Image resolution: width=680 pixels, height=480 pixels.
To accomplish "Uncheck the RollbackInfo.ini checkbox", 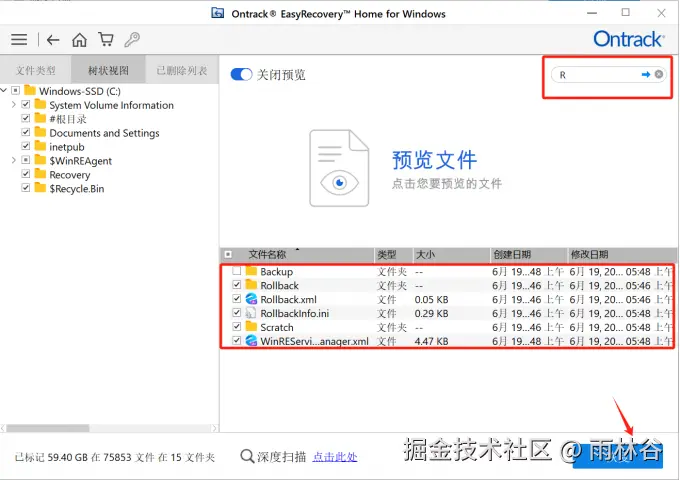I will [236, 313].
